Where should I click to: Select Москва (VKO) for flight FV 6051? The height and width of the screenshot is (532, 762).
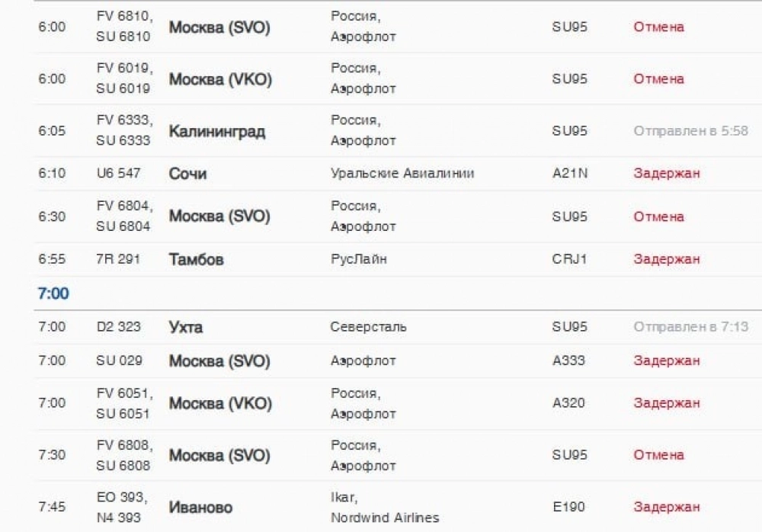220,403
